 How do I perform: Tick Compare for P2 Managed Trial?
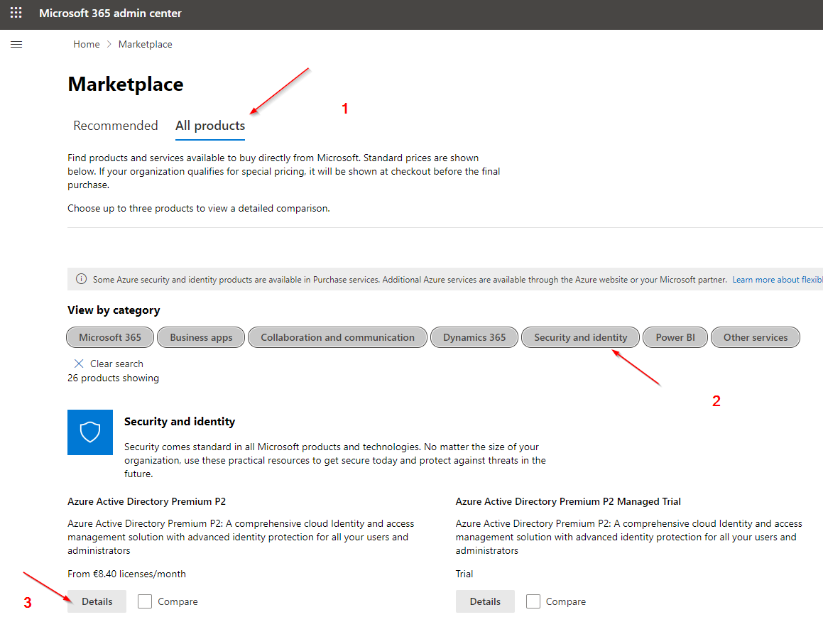tap(533, 601)
